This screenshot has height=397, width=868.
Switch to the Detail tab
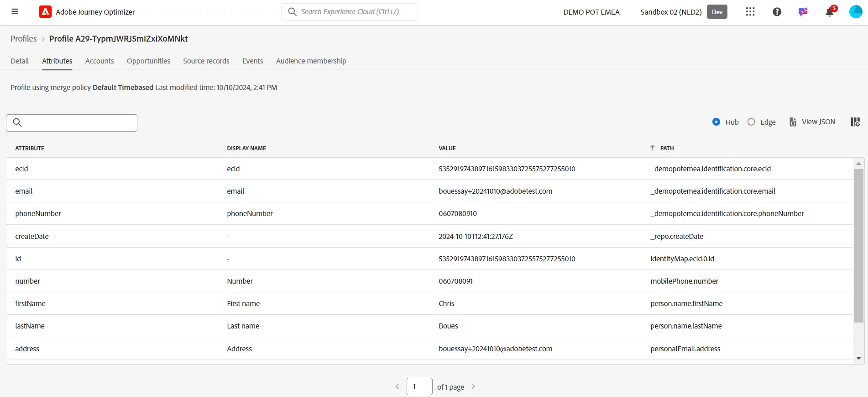click(x=20, y=61)
